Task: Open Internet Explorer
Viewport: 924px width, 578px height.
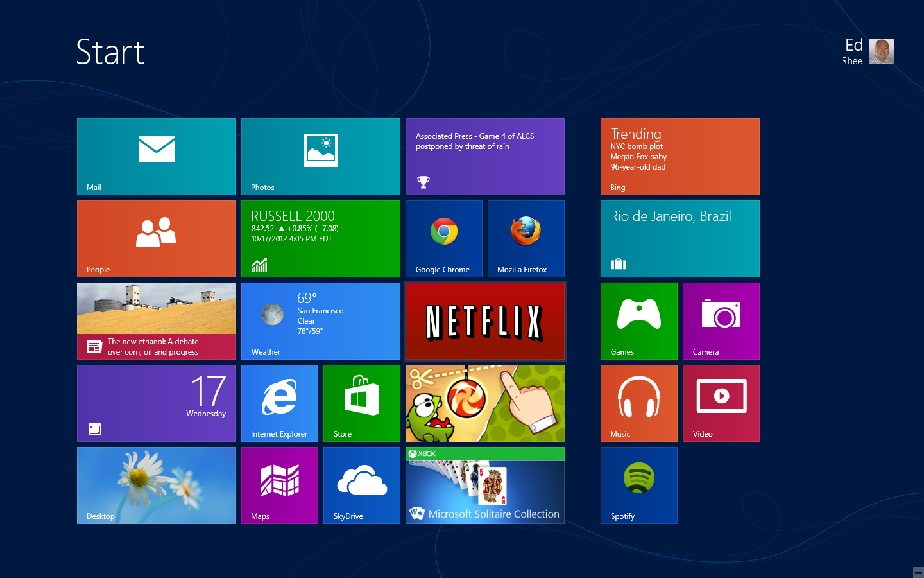Action: point(280,403)
